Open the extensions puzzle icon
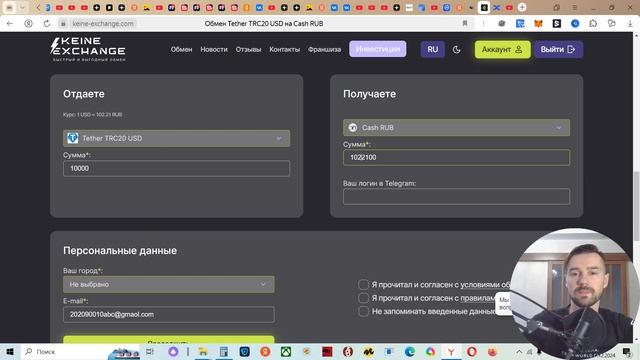 (593, 24)
